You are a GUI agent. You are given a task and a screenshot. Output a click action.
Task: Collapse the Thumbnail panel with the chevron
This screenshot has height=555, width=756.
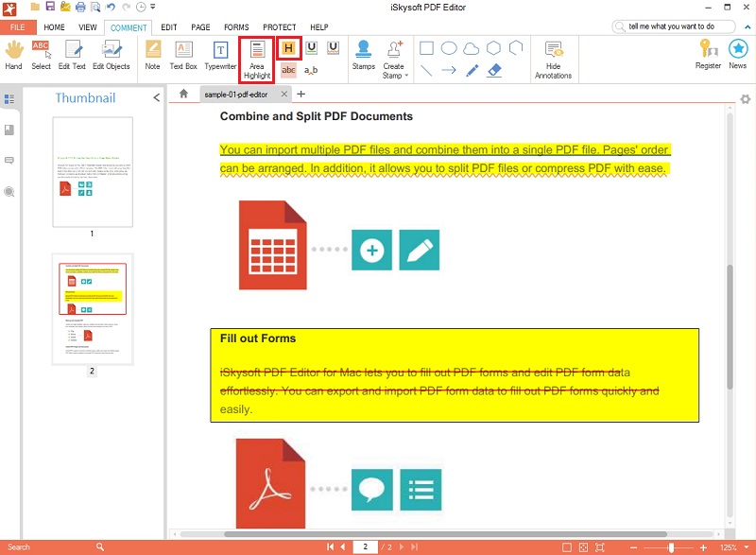[156, 96]
